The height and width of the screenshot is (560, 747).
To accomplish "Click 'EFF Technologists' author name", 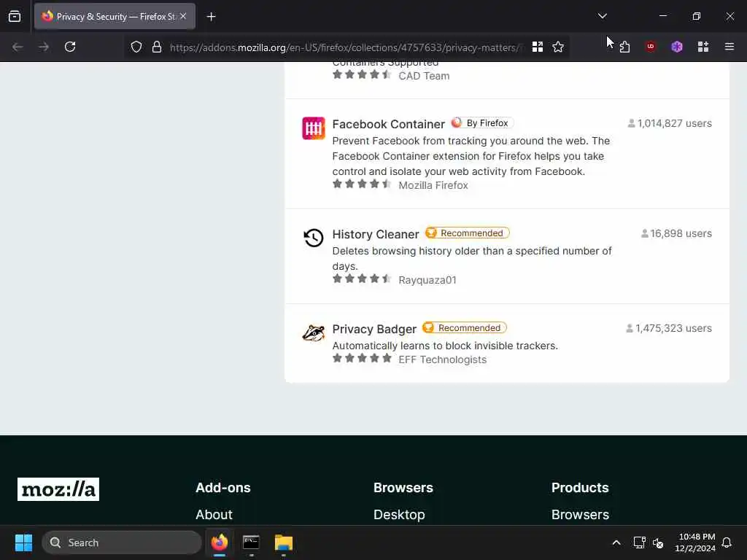I will [443, 359].
